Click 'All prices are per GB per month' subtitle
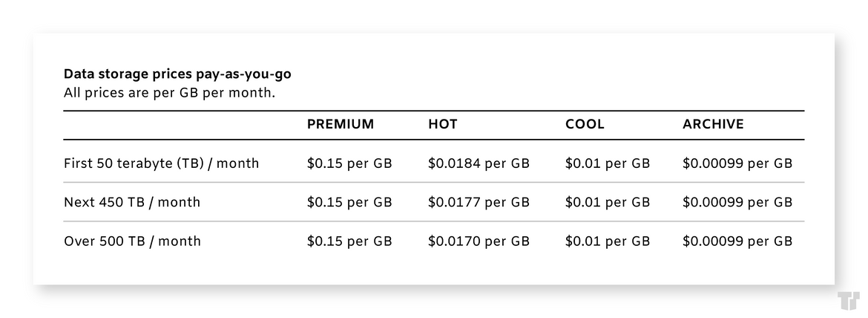 point(169,93)
